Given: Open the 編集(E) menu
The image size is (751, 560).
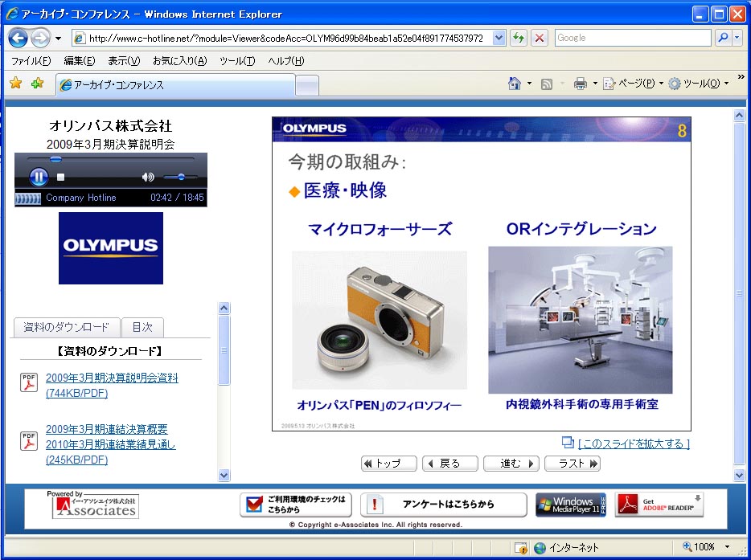Looking at the screenshot, I should [80, 61].
